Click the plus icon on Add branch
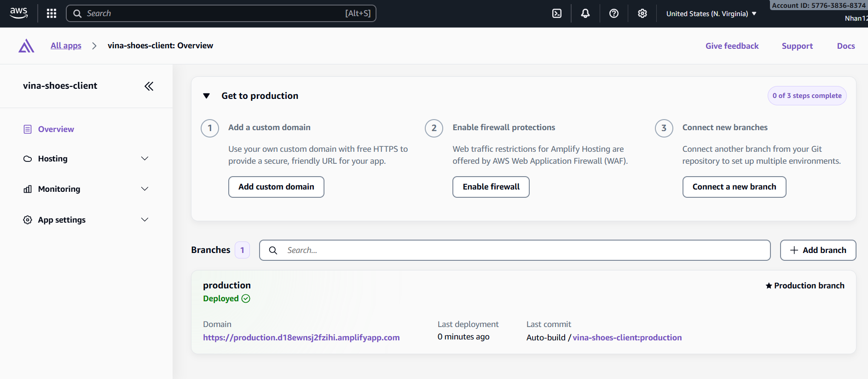 [794, 250]
